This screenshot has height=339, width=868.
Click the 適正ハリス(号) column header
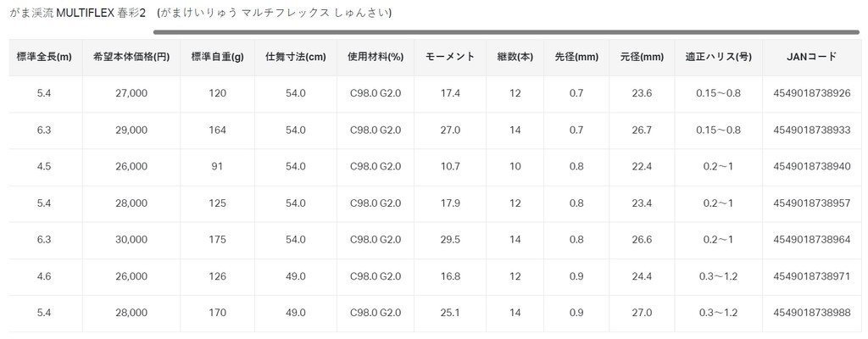pos(719,58)
